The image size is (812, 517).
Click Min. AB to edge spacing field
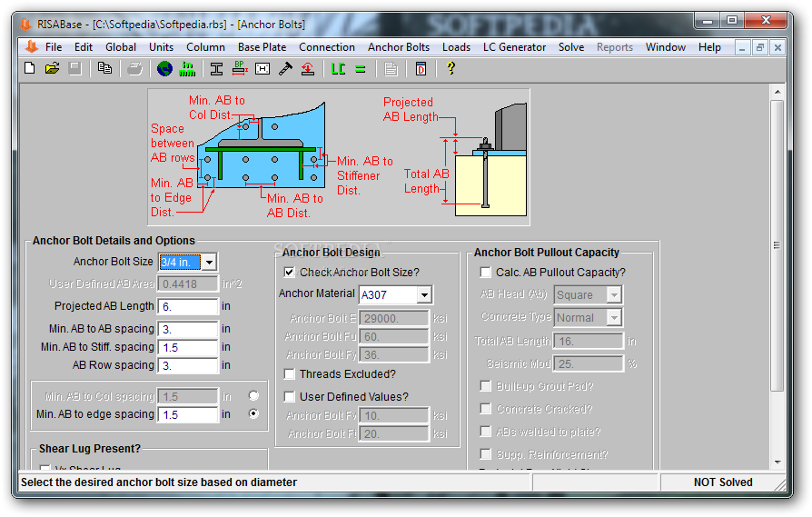(x=188, y=414)
